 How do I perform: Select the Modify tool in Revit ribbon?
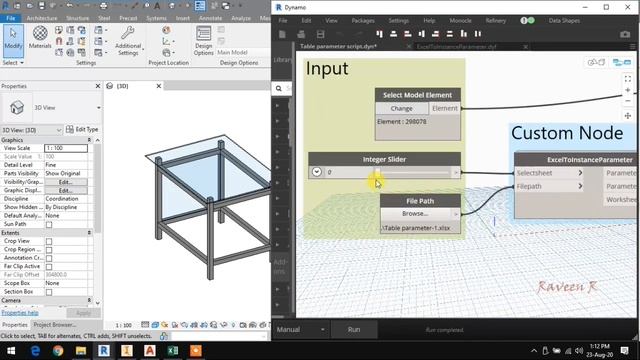tap(13, 41)
